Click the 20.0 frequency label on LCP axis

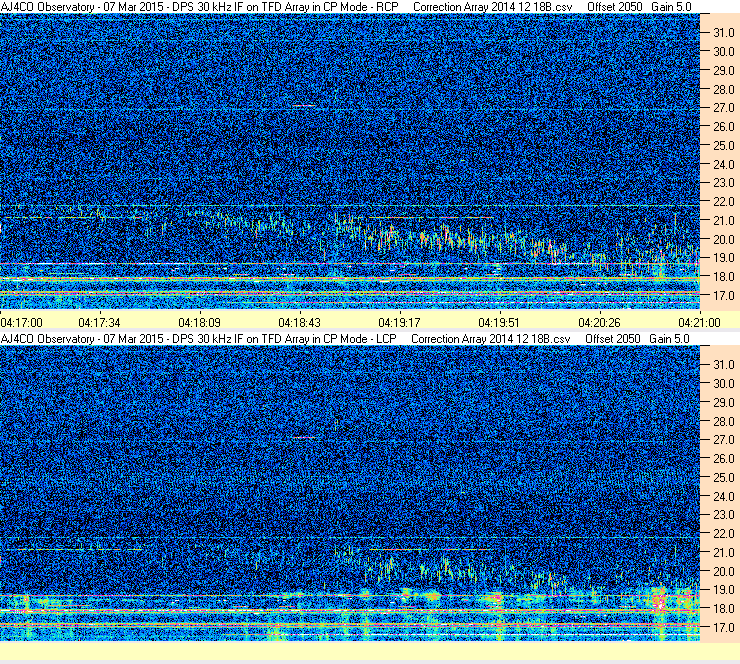(x=723, y=572)
